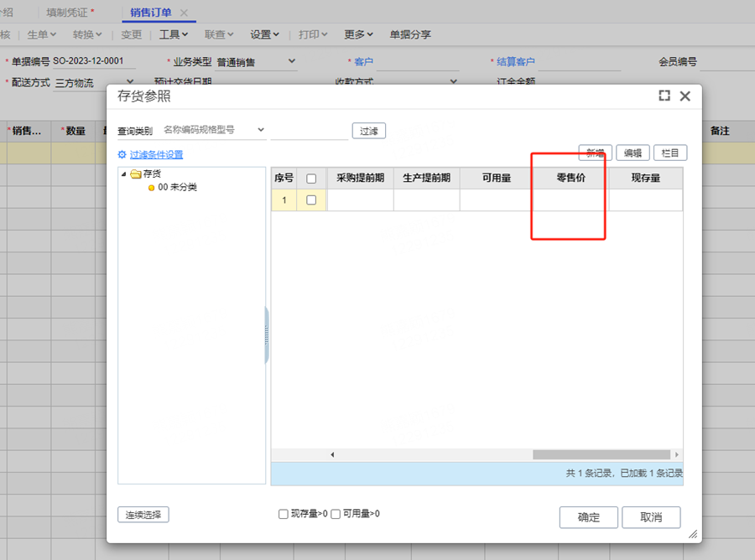755x560 pixels.
Task: Click the 现存量 column header
Action: (646, 178)
